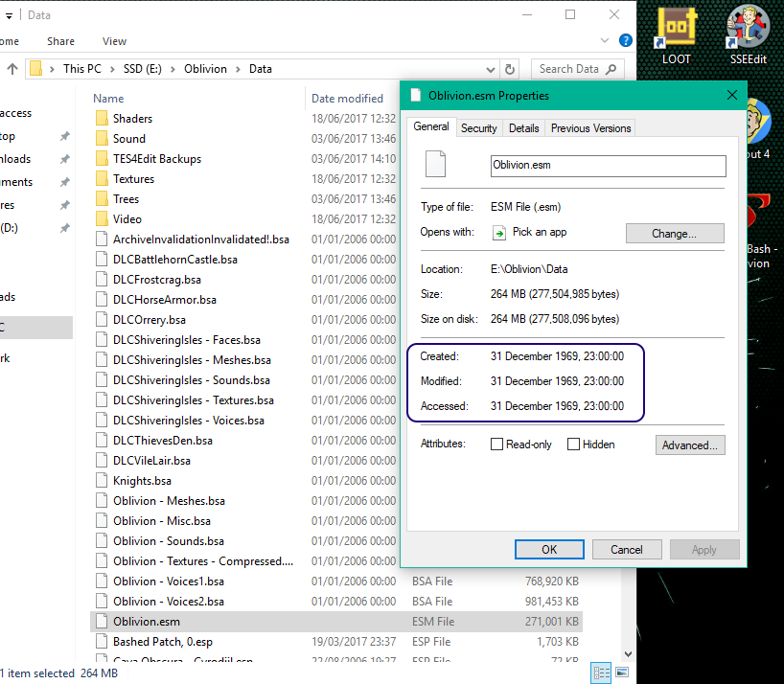Click the Trees folder icon
The image size is (784, 684).
(102, 199)
